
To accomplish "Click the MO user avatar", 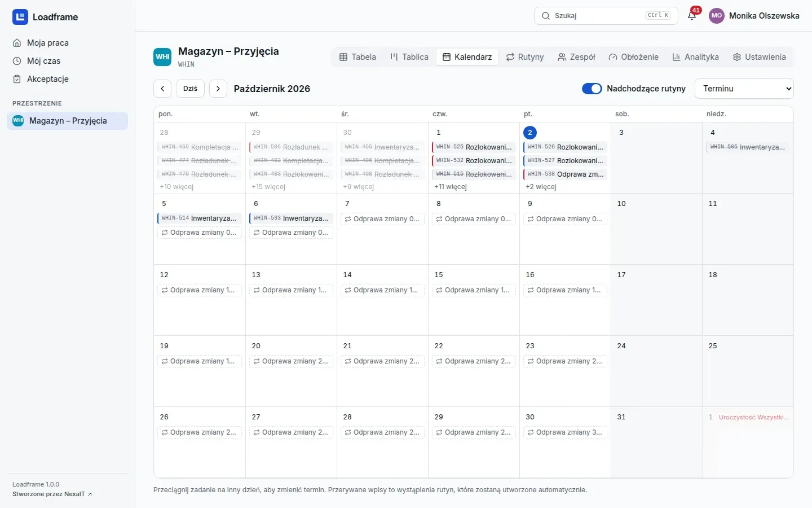I will pos(717,16).
